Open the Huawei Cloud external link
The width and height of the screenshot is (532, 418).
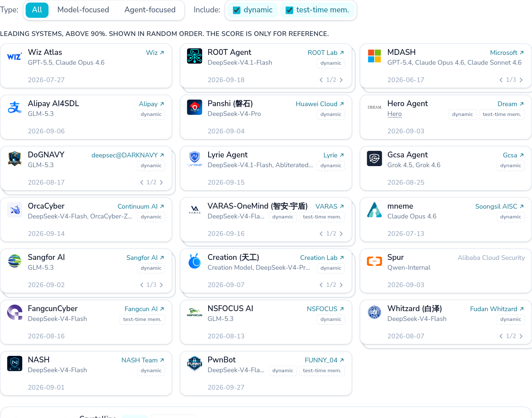tap(320, 104)
